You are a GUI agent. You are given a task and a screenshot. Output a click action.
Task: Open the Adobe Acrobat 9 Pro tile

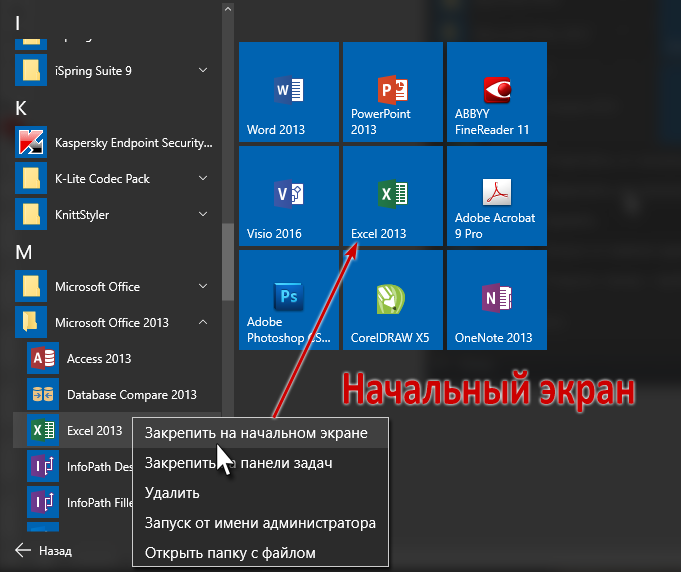pos(497,196)
